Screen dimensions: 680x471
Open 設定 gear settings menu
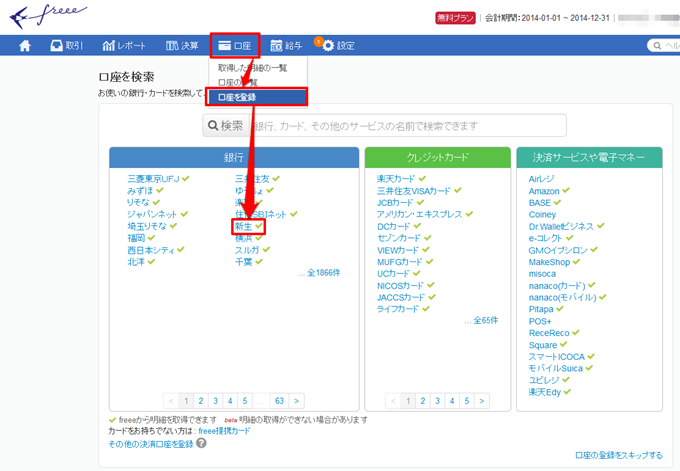tap(338, 46)
